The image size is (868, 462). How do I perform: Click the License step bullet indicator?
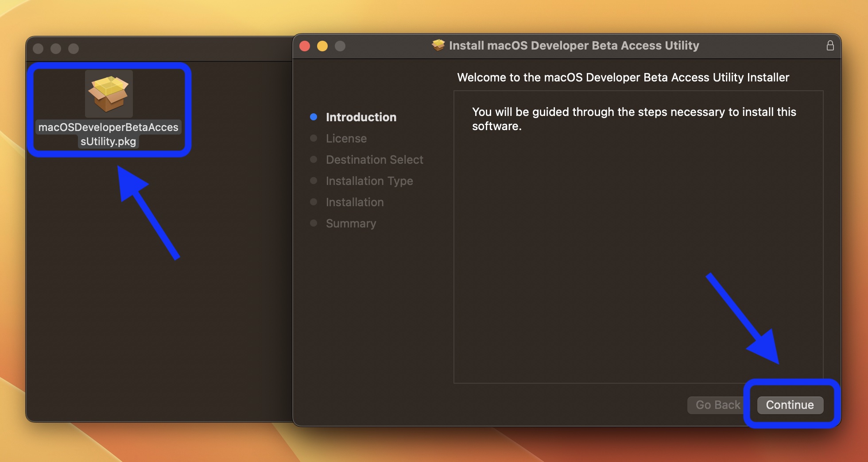click(314, 138)
